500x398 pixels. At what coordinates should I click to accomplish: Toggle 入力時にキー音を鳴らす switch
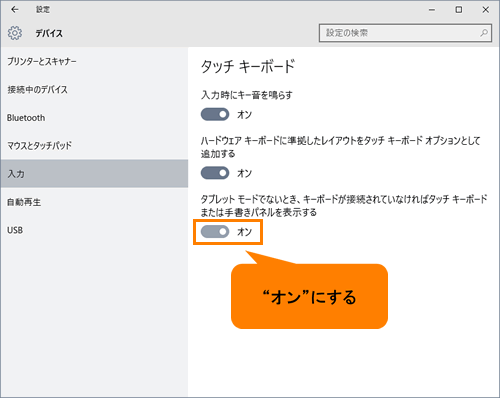click(x=215, y=114)
